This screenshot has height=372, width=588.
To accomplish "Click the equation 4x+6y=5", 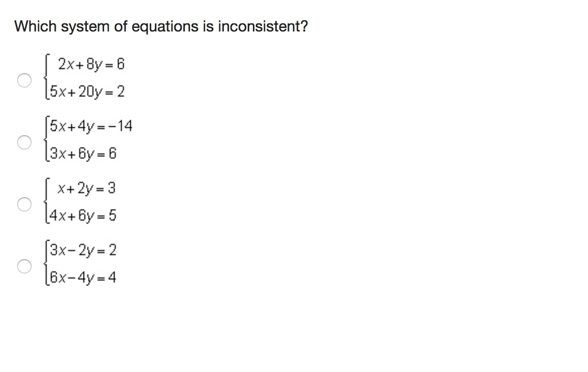I will point(83,216).
